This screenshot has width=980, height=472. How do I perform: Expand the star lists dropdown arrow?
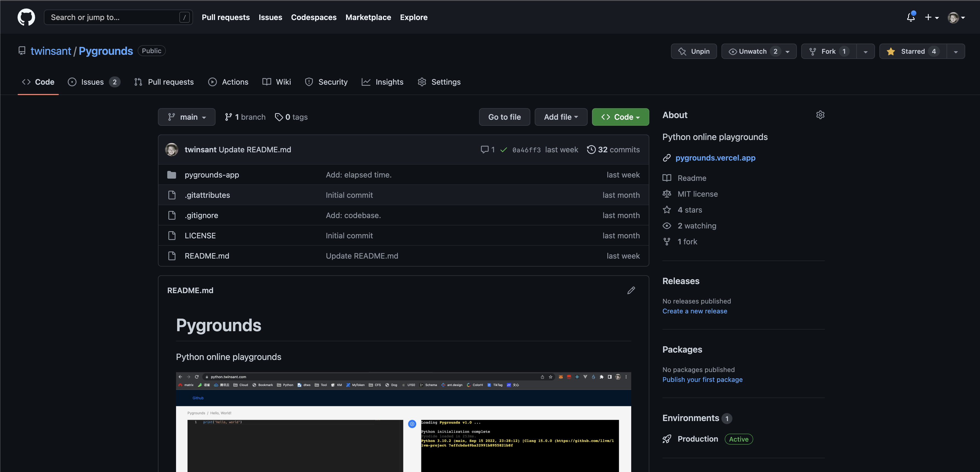(x=956, y=51)
